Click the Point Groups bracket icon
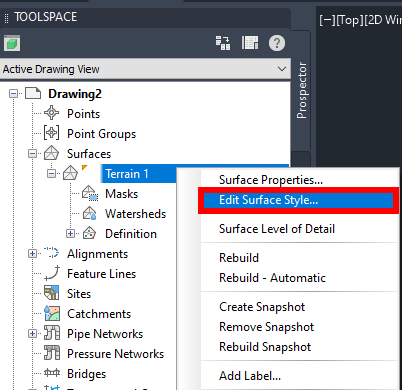This screenshot has height=390, width=402. pos(51,133)
